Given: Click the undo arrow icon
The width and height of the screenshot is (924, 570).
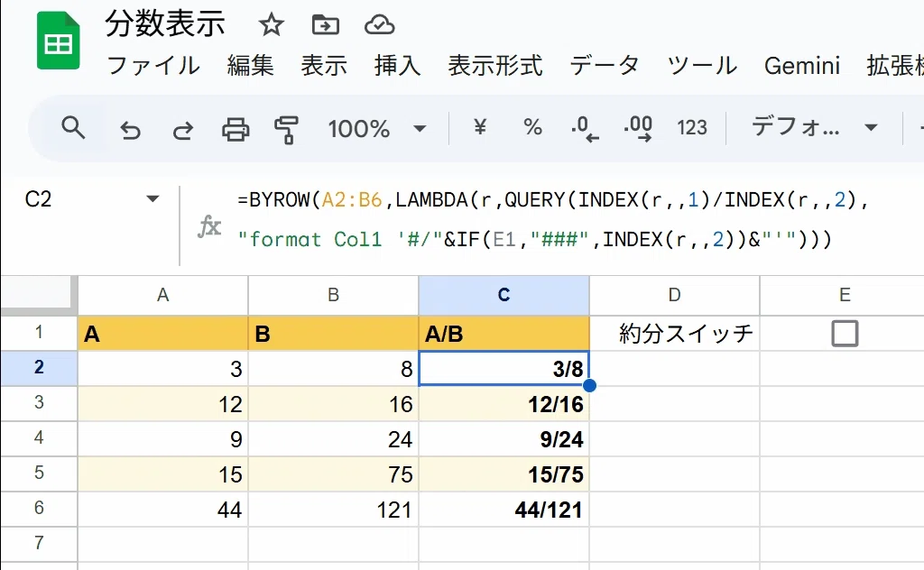Looking at the screenshot, I should (130, 129).
